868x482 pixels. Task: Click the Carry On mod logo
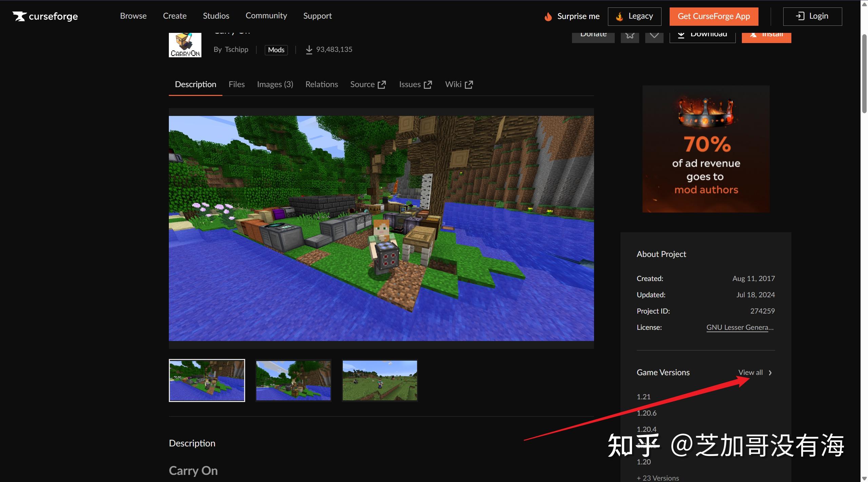click(185, 45)
